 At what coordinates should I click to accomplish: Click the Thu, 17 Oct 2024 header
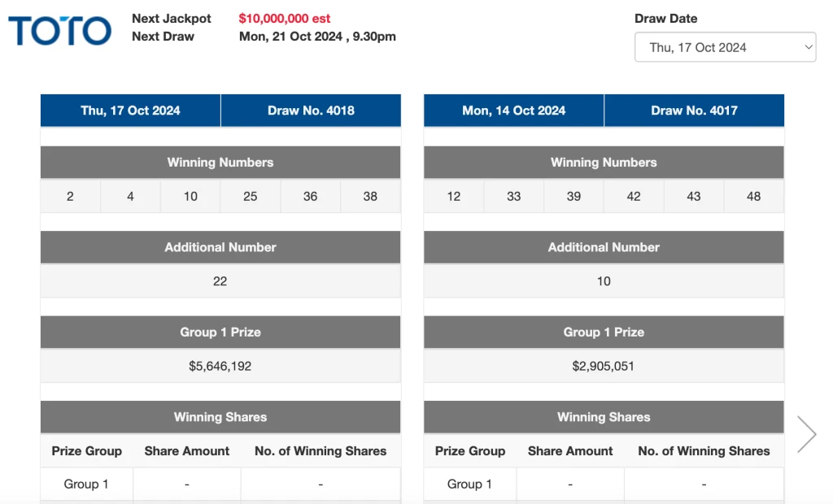pyautogui.click(x=130, y=111)
